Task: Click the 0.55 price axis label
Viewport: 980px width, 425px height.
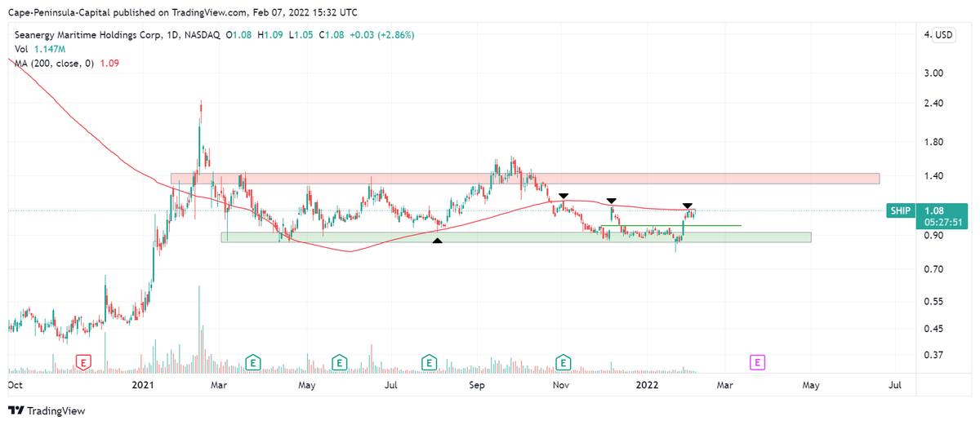Action: (x=935, y=302)
